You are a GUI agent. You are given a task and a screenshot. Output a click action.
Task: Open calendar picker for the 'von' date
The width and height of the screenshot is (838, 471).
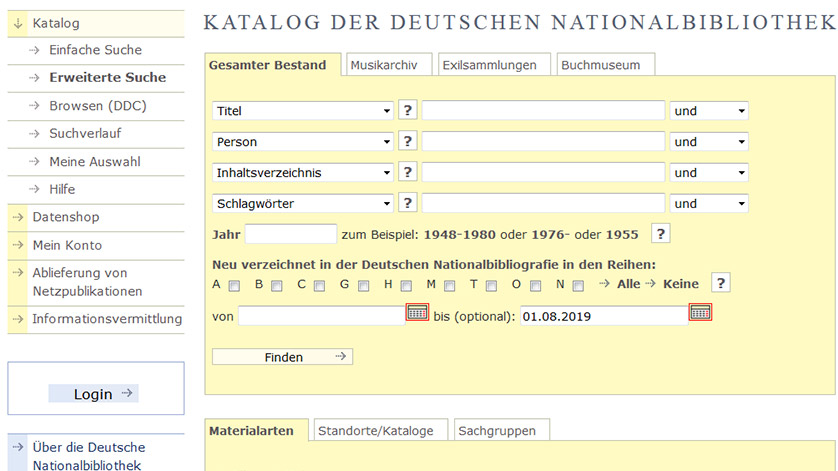[x=418, y=313]
